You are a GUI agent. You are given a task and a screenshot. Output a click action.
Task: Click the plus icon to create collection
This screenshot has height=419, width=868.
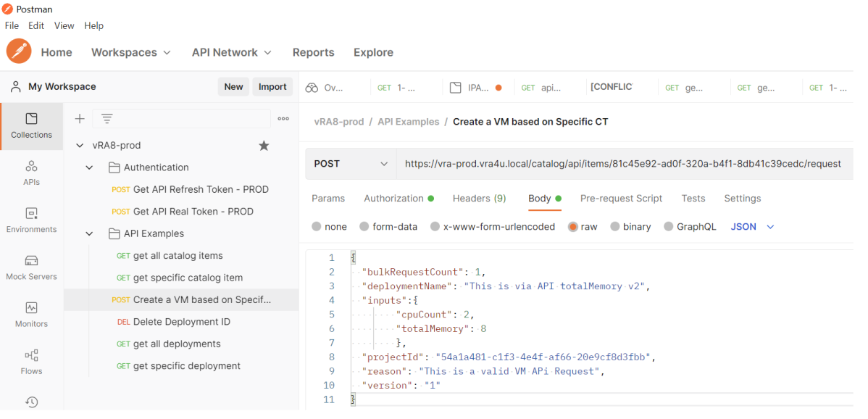(x=80, y=119)
